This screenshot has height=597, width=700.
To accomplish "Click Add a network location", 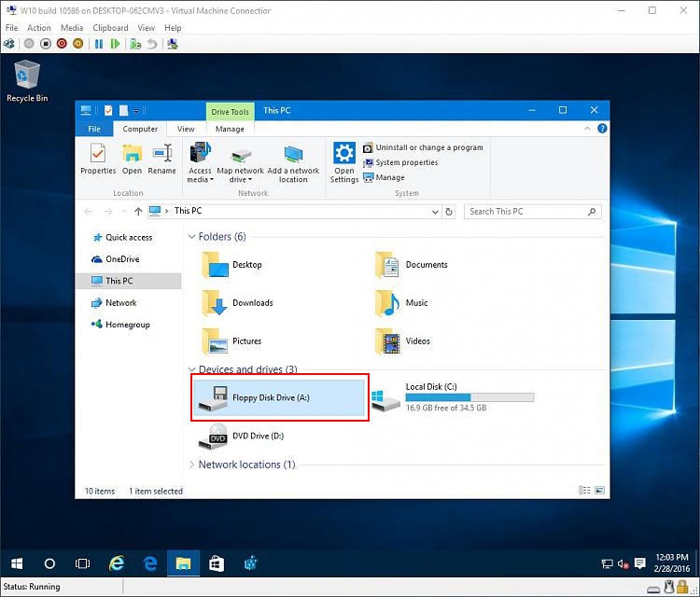I will tap(293, 163).
